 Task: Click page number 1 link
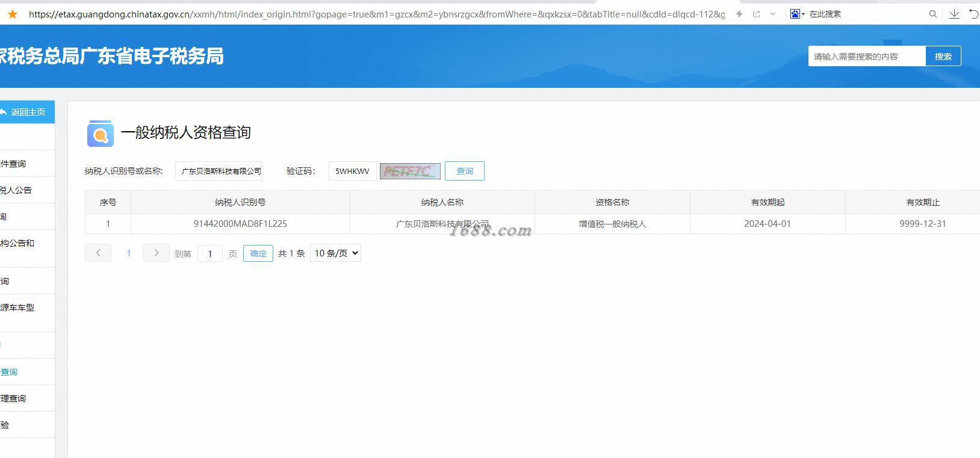tap(128, 253)
